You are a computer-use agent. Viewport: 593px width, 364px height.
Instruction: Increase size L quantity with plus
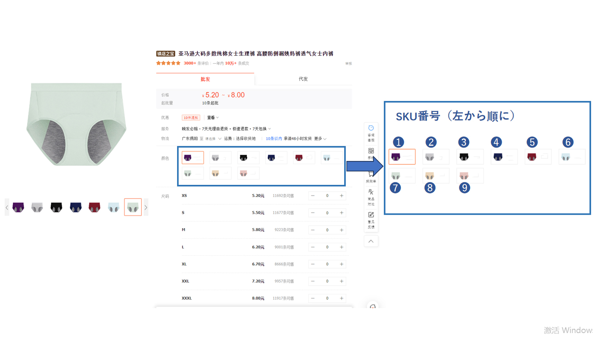[x=341, y=247]
